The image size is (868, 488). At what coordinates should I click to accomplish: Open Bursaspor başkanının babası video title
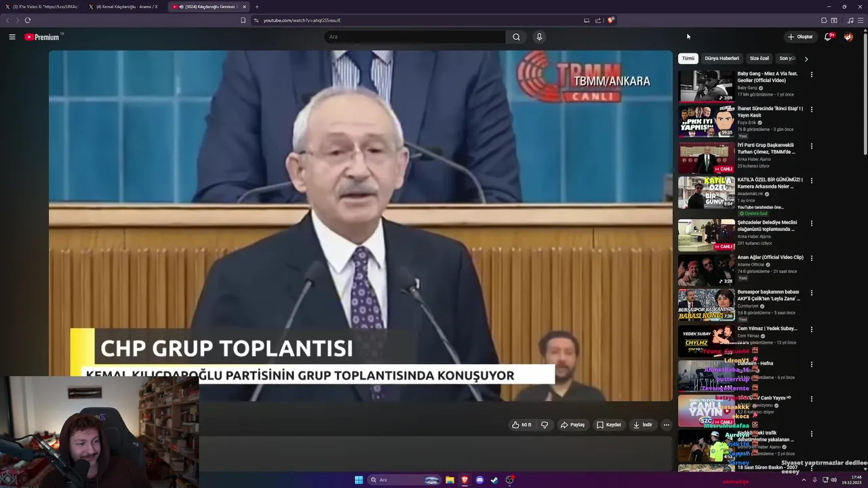coord(769,296)
